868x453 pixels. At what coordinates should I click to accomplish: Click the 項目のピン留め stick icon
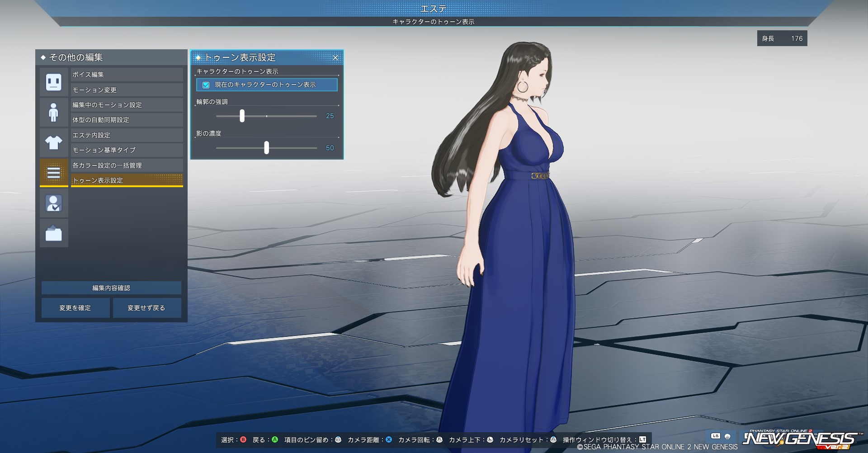(x=338, y=439)
